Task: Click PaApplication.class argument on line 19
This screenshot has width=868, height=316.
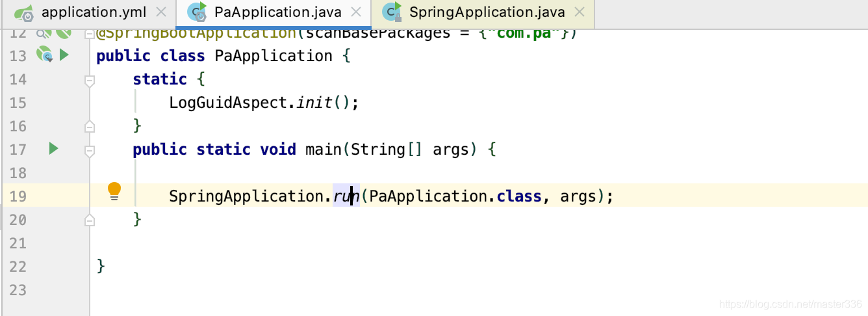Action: coord(455,196)
